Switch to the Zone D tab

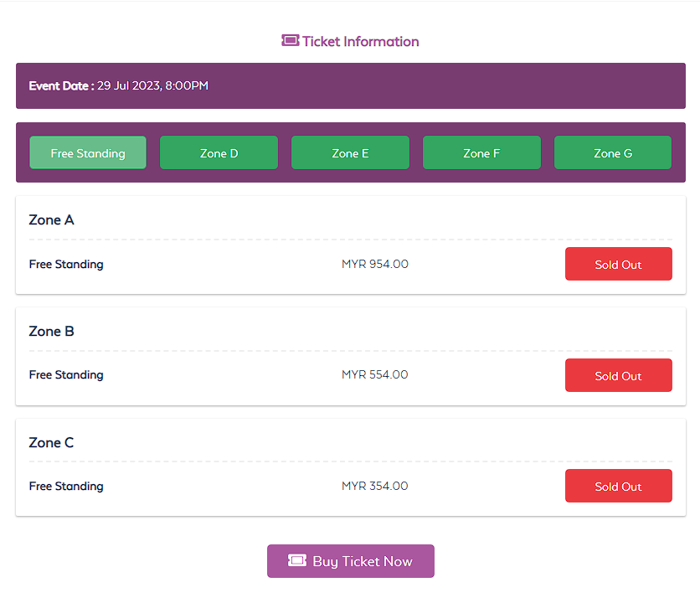[x=219, y=152]
